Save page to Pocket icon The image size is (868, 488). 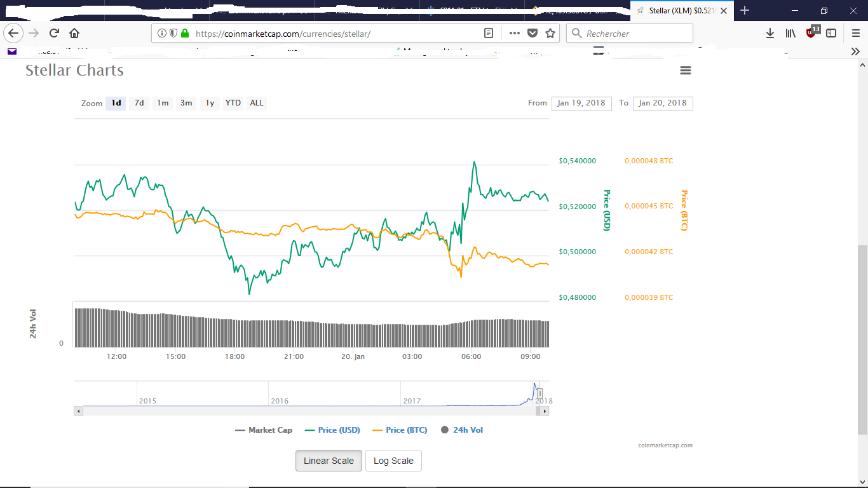[532, 34]
